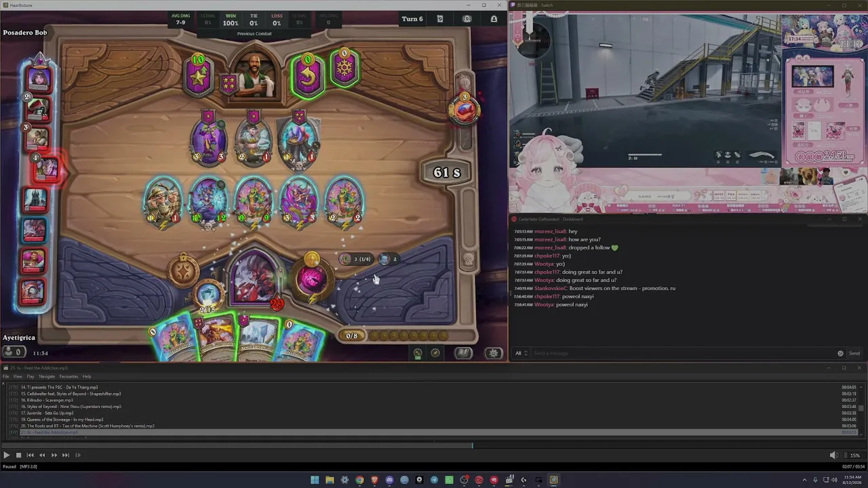Click the rewind button in the music player

pos(42,455)
